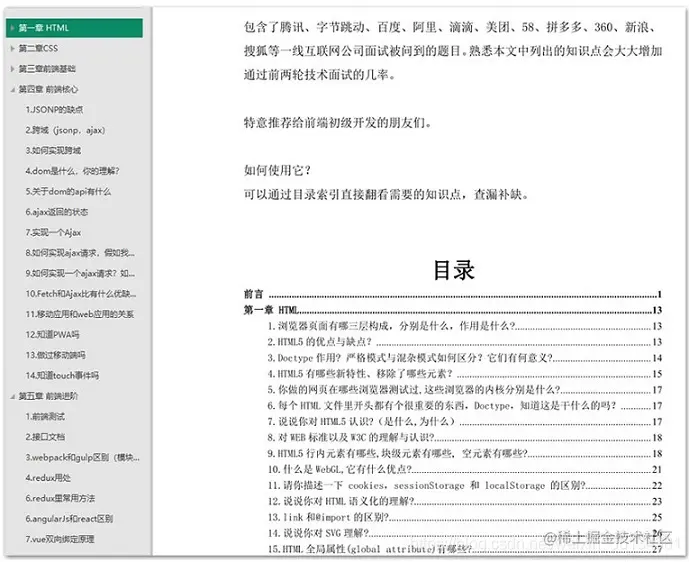Image resolution: width=689 pixels, height=562 pixels.
Task: Open TOC entry 5.你做的网页在哪些浏览器测试过
Action: (465, 390)
